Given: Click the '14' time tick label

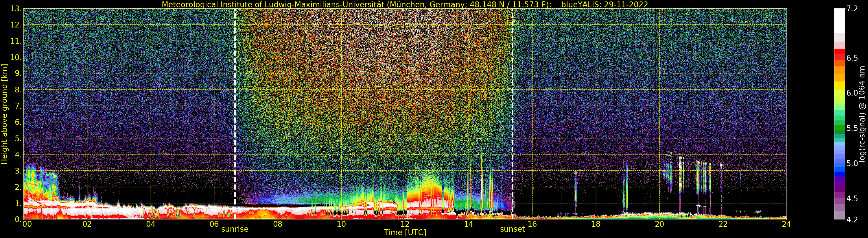Looking at the screenshot, I should [x=468, y=224].
